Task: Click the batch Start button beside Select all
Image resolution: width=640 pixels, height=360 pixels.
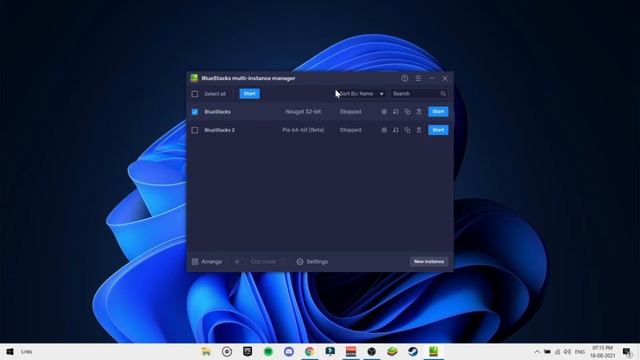Action: [249, 94]
